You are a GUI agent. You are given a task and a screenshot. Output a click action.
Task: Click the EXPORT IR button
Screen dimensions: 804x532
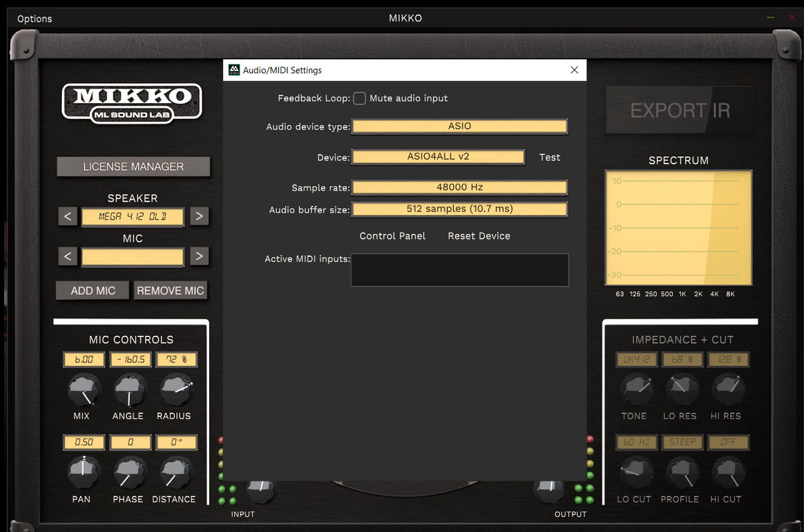[680, 110]
